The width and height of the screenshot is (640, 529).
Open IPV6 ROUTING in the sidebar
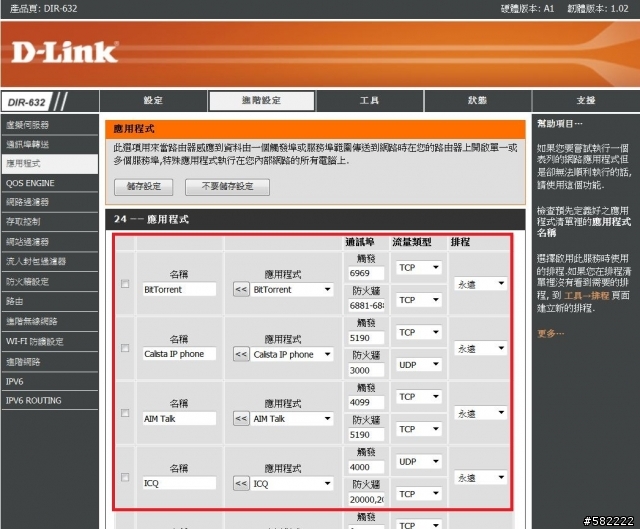coord(50,400)
